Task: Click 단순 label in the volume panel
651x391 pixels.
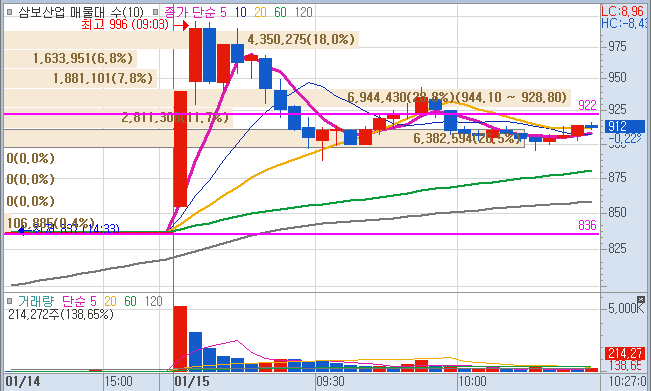Action: coord(74,301)
